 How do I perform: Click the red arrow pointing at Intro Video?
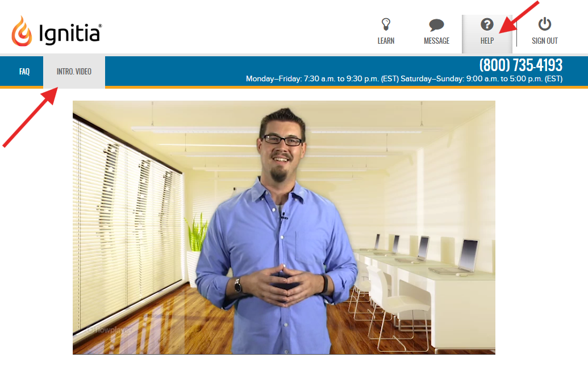pos(30,117)
